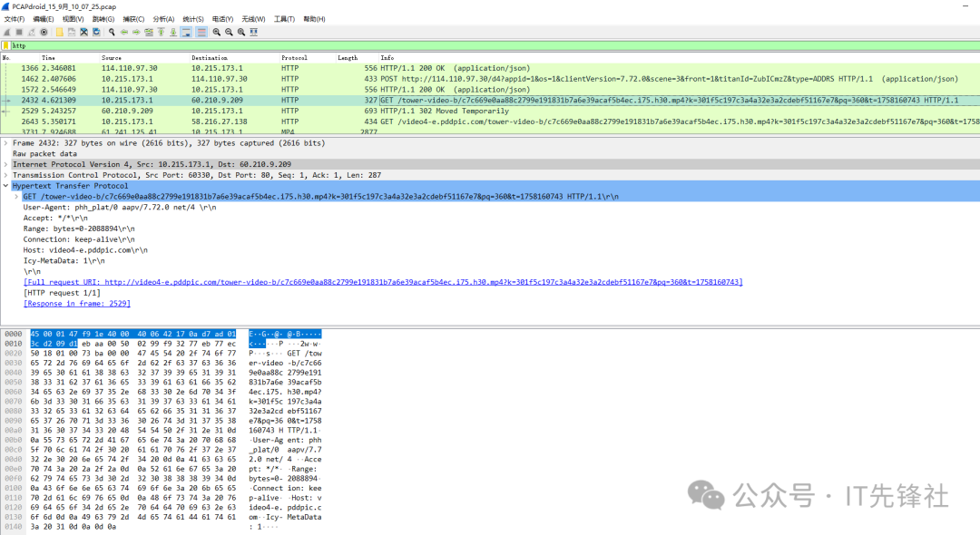
Task: Follow the Response in frame: 2529 link
Action: pyautogui.click(x=77, y=304)
